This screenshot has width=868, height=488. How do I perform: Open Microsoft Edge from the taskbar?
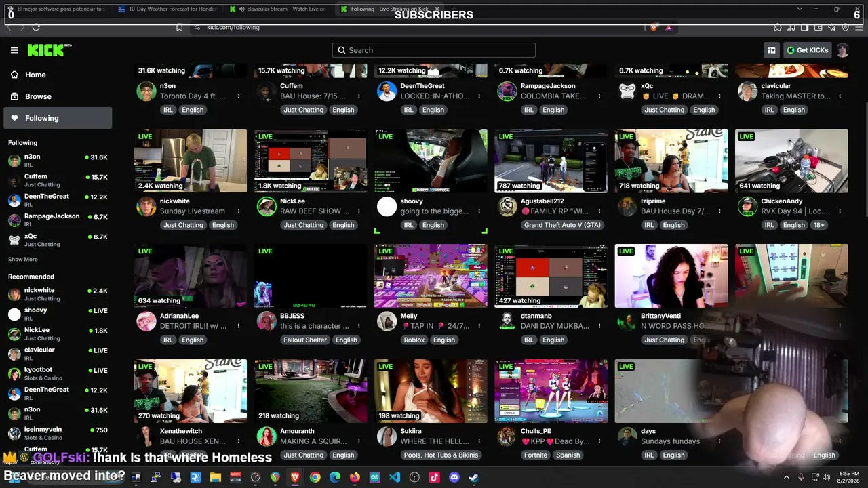tap(335, 477)
